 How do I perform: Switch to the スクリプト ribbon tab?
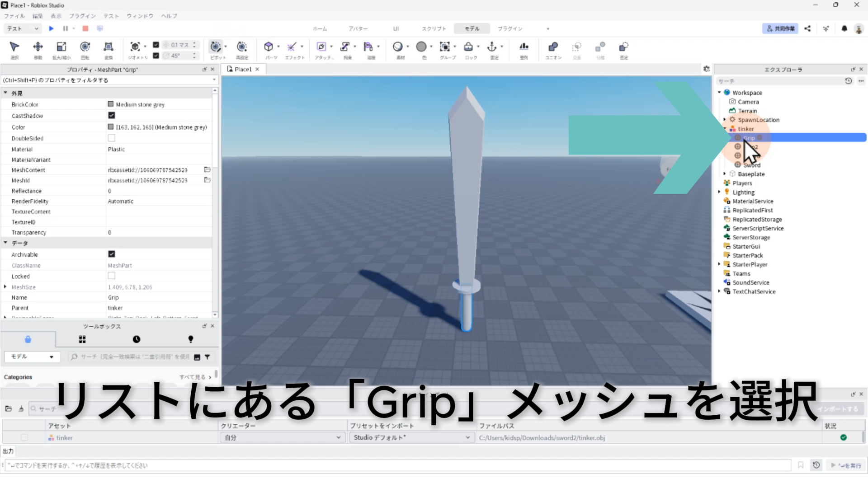click(434, 28)
